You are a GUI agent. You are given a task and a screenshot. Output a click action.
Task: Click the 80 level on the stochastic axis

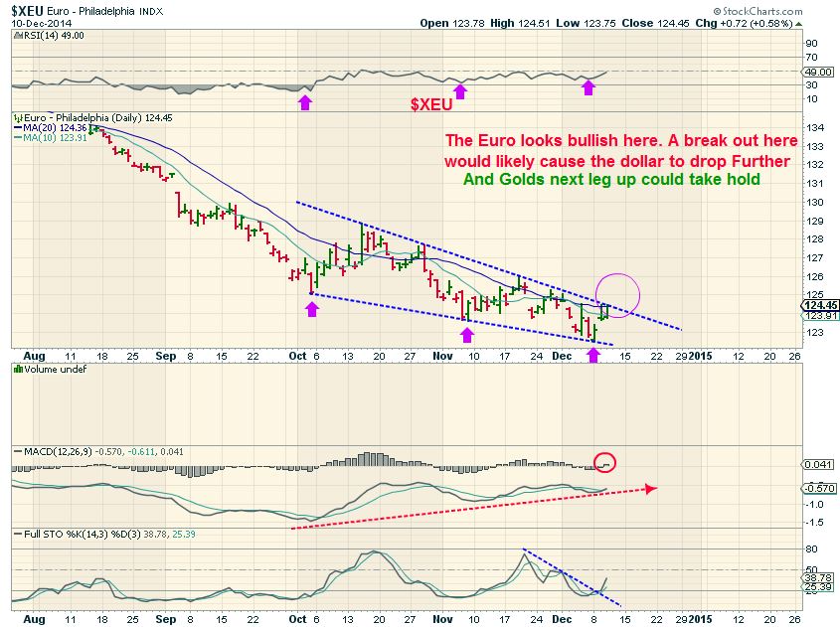pyautogui.click(x=811, y=549)
